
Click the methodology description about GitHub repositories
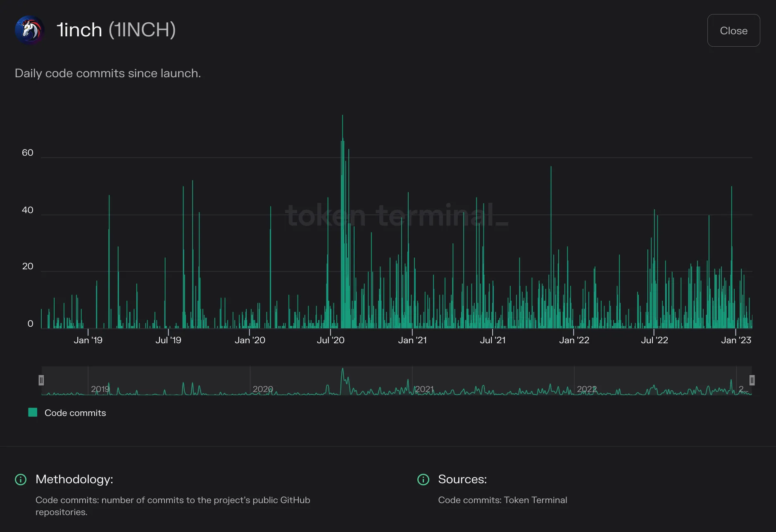click(x=173, y=506)
